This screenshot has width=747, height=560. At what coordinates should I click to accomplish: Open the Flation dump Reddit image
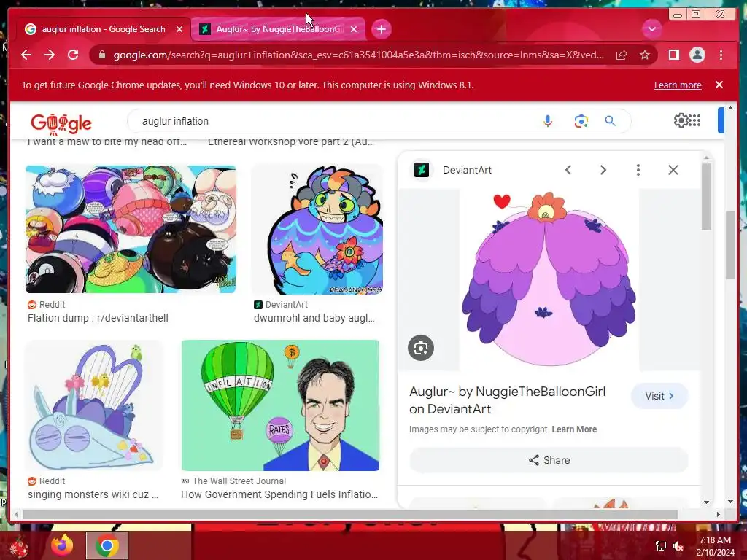(131, 229)
